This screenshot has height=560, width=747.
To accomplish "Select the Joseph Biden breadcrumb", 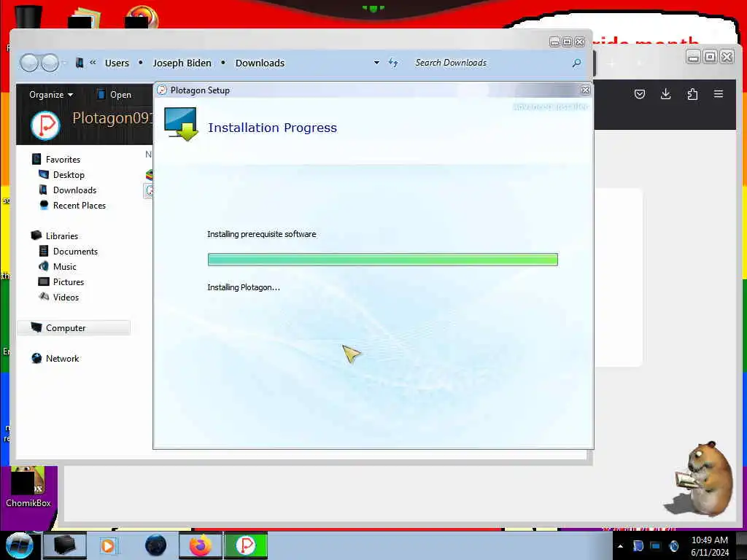I will 182,63.
